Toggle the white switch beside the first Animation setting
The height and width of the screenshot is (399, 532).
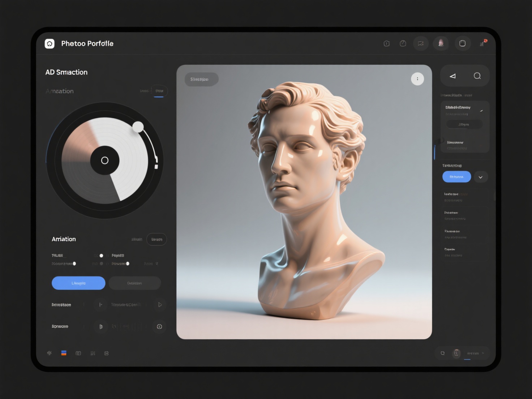(x=101, y=256)
